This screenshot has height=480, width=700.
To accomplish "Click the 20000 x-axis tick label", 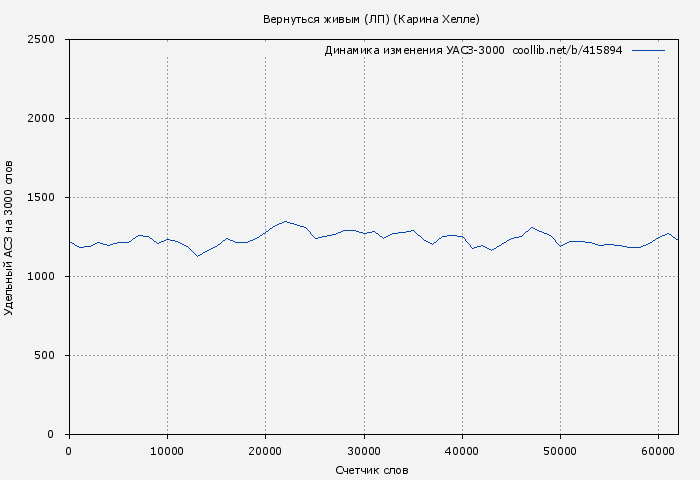I will click(265, 451).
